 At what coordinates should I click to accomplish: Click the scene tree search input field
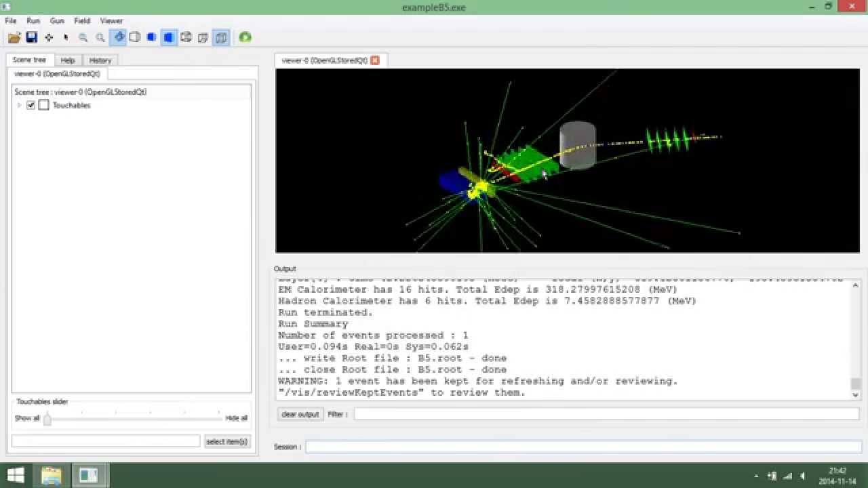tap(106, 441)
